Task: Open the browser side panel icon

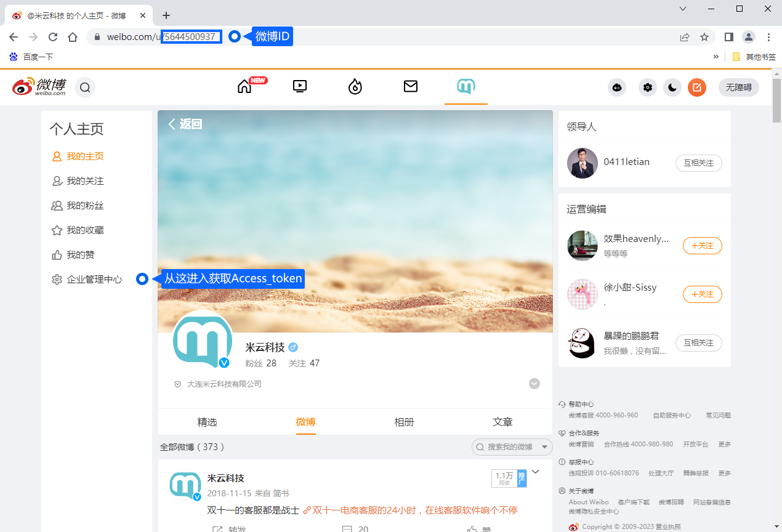Action: click(x=729, y=37)
